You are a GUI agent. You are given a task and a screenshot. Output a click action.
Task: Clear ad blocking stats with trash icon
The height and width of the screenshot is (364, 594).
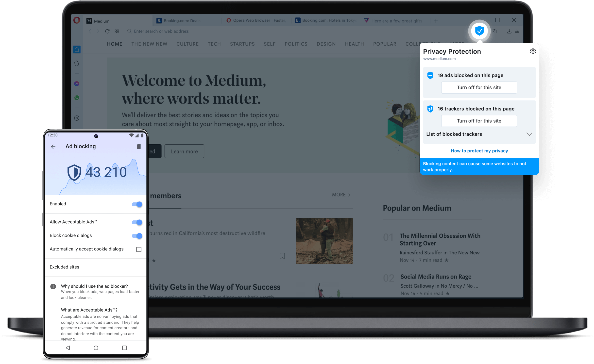click(139, 146)
